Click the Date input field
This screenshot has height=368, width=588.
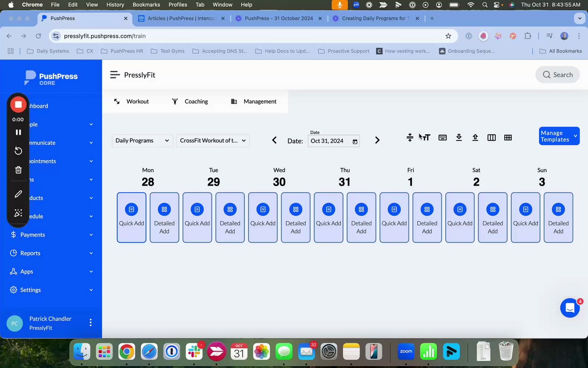(x=334, y=141)
